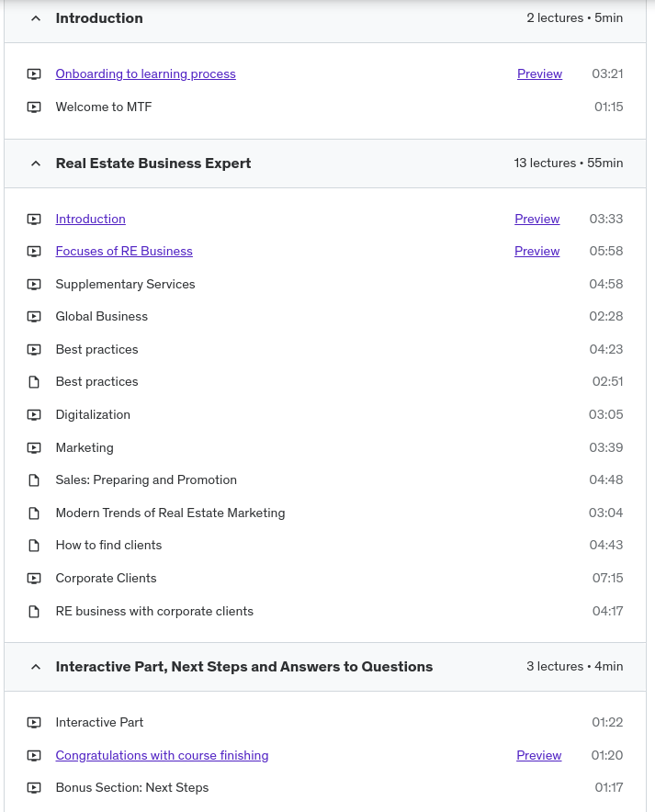Screen dimensions: 655x812
Task: Open Focuses of RE Business link
Action: click(x=124, y=251)
